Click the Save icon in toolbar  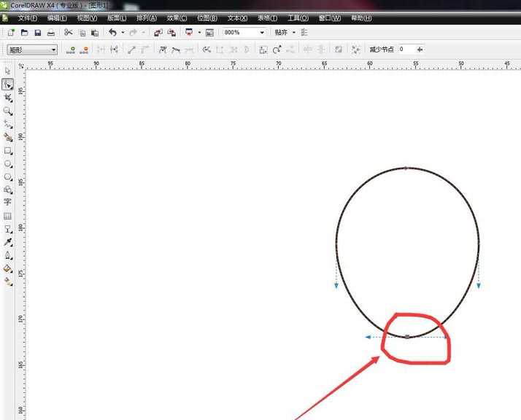tap(37, 33)
